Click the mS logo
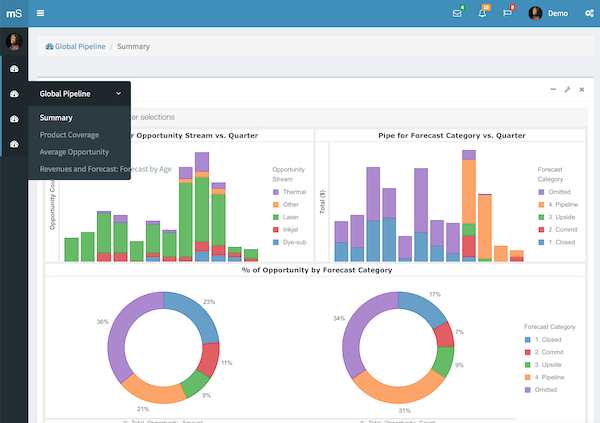This screenshot has width=600, height=423. point(14,13)
